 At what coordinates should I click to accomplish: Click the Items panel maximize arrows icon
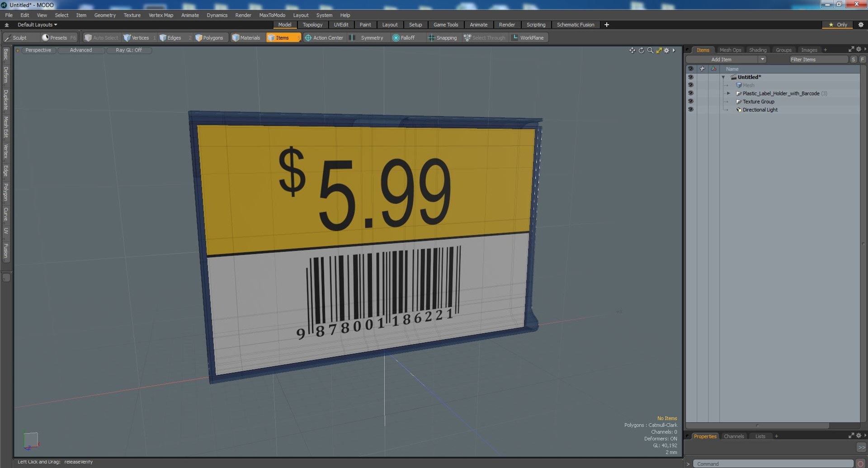pos(851,49)
